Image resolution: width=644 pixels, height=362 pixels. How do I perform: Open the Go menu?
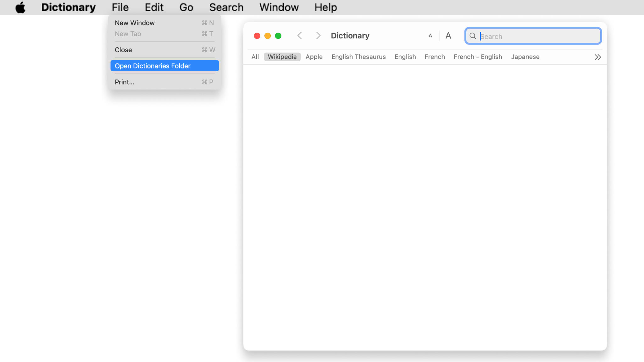click(186, 7)
